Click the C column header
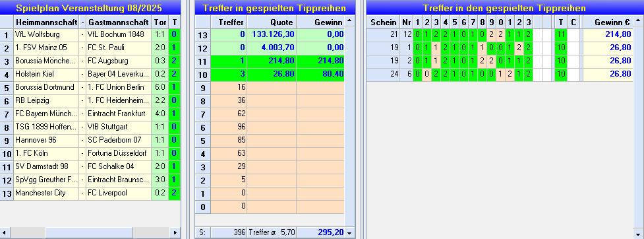 point(573,22)
